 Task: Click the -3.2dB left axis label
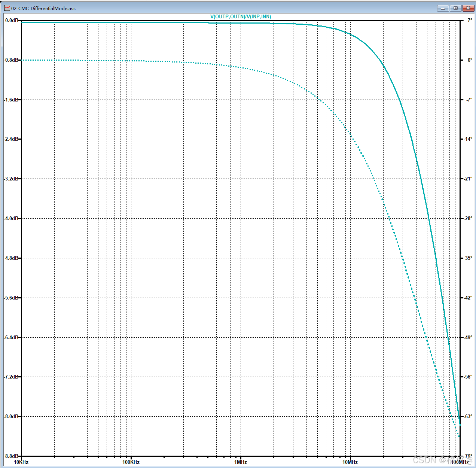click(11, 179)
